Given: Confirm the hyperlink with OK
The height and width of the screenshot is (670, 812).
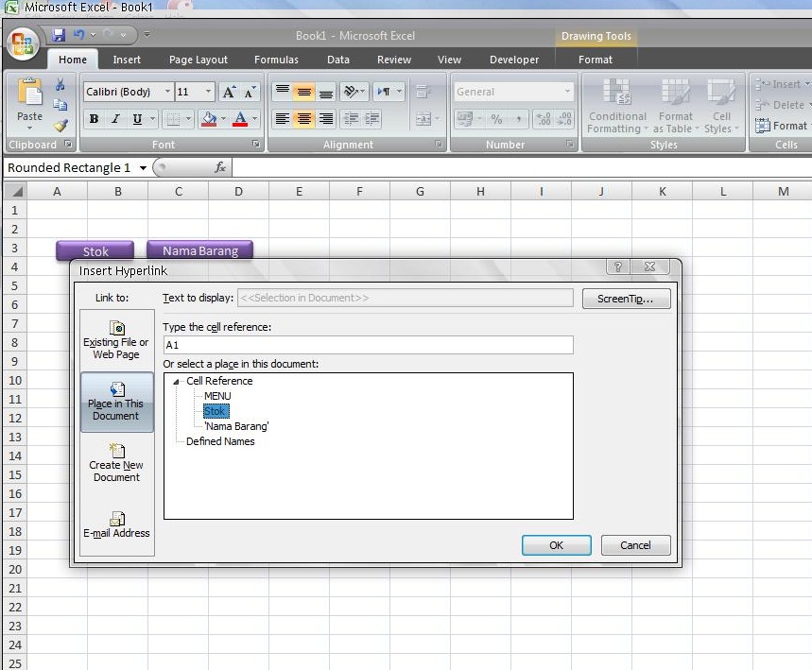Looking at the screenshot, I should click(556, 545).
